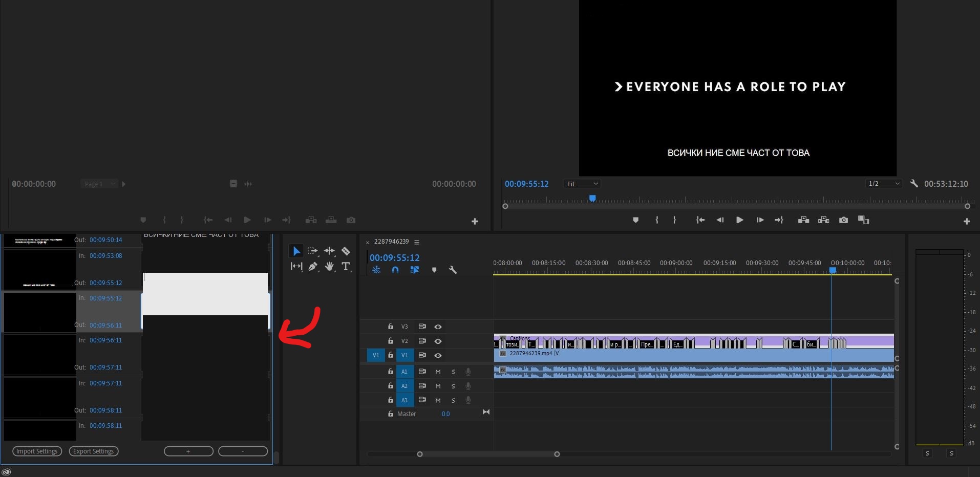Switch to the 2287946239 sequence tab
The image size is (980, 477).
392,242
